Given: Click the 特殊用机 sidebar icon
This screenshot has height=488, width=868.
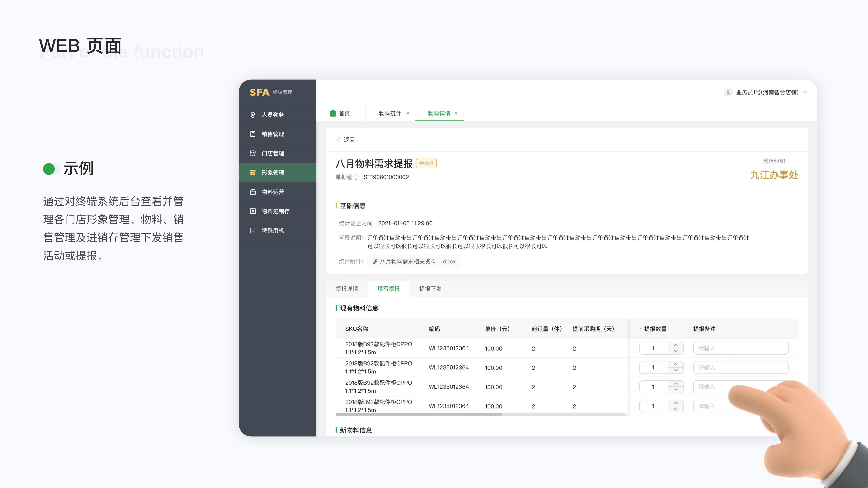Looking at the screenshot, I should coord(253,230).
